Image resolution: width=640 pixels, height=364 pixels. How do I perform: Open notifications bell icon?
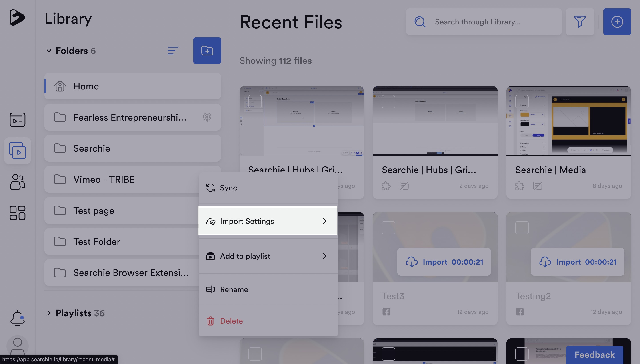tap(17, 318)
